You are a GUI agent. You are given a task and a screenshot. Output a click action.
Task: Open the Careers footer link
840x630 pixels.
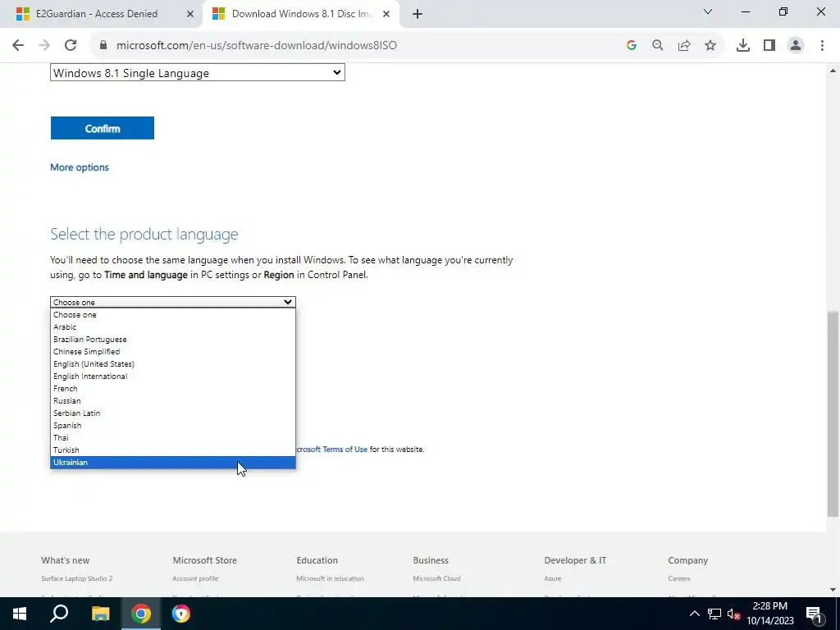[x=678, y=578]
